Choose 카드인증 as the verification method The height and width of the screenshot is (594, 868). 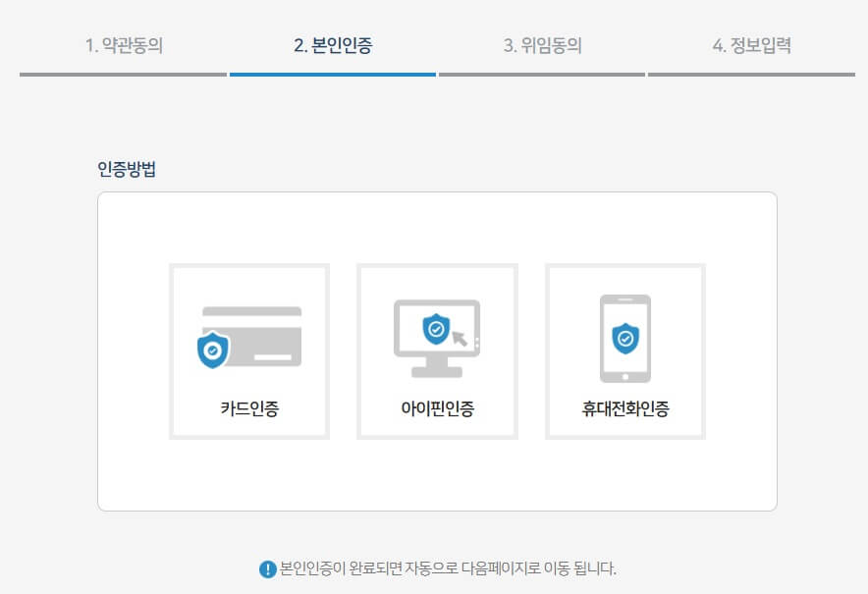tap(247, 349)
